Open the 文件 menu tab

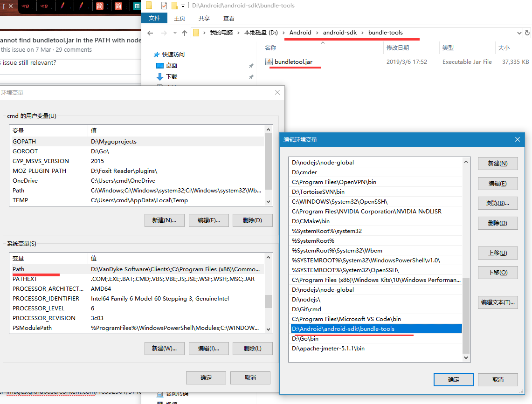click(x=154, y=18)
